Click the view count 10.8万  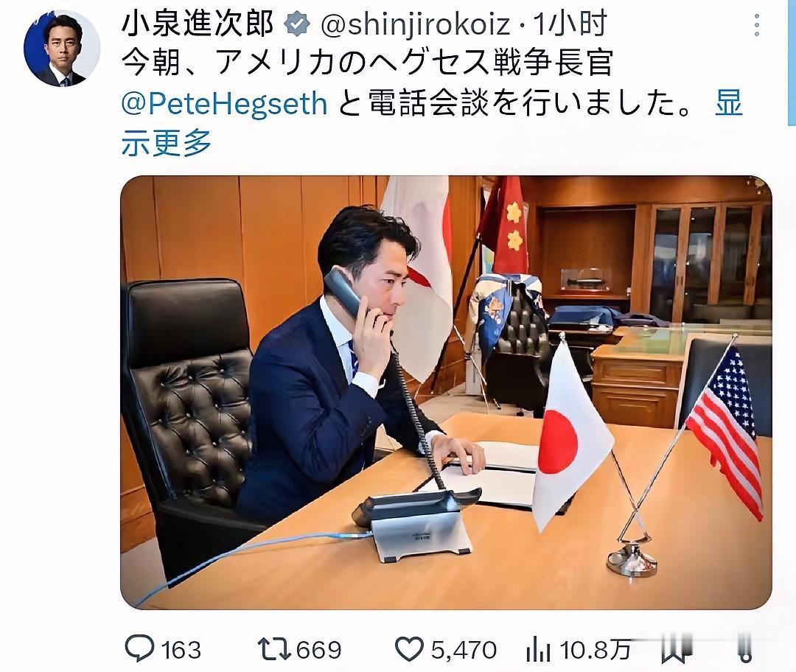point(595,650)
